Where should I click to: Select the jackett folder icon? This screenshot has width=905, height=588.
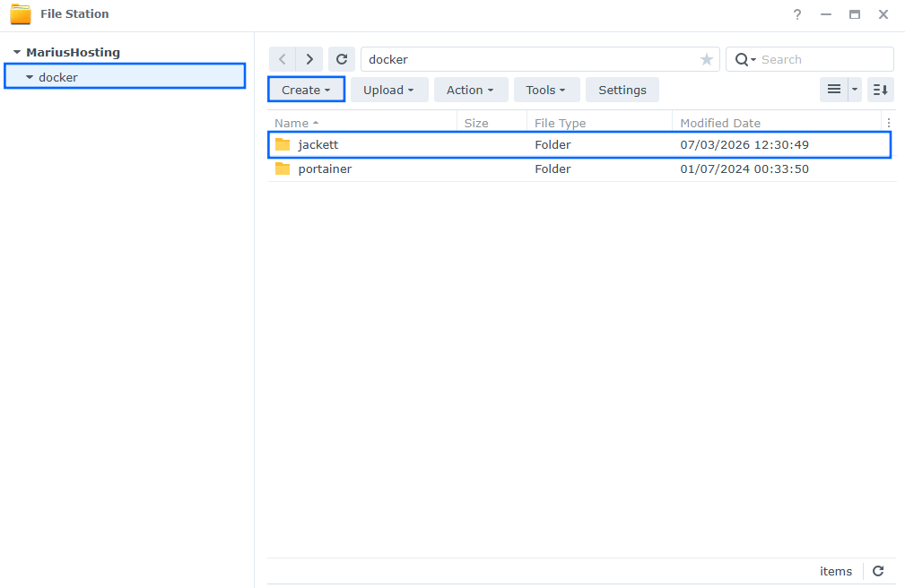point(283,144)
